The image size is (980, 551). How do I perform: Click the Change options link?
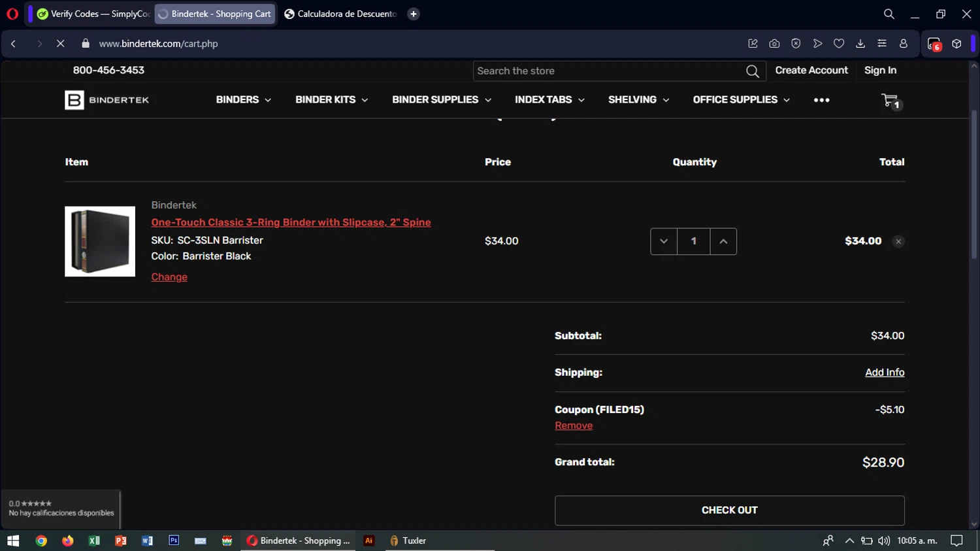pos(169,276)
